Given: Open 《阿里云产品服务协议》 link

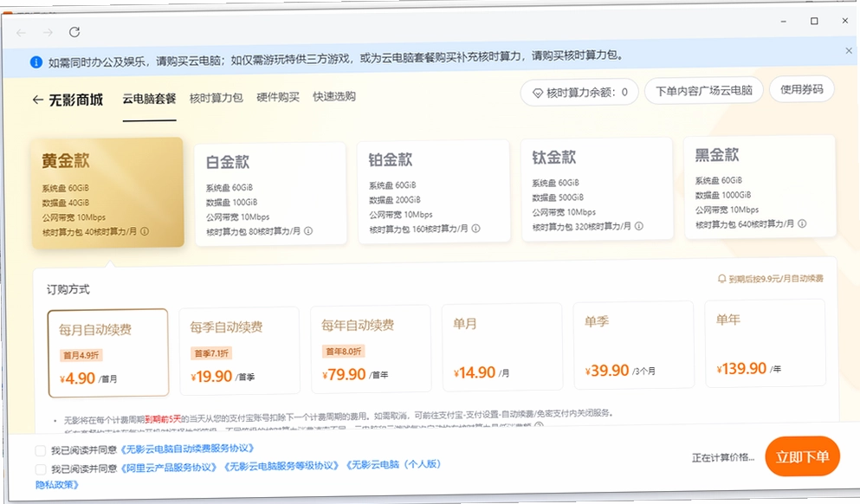Looking at the screenshot, I should [168, 468].
